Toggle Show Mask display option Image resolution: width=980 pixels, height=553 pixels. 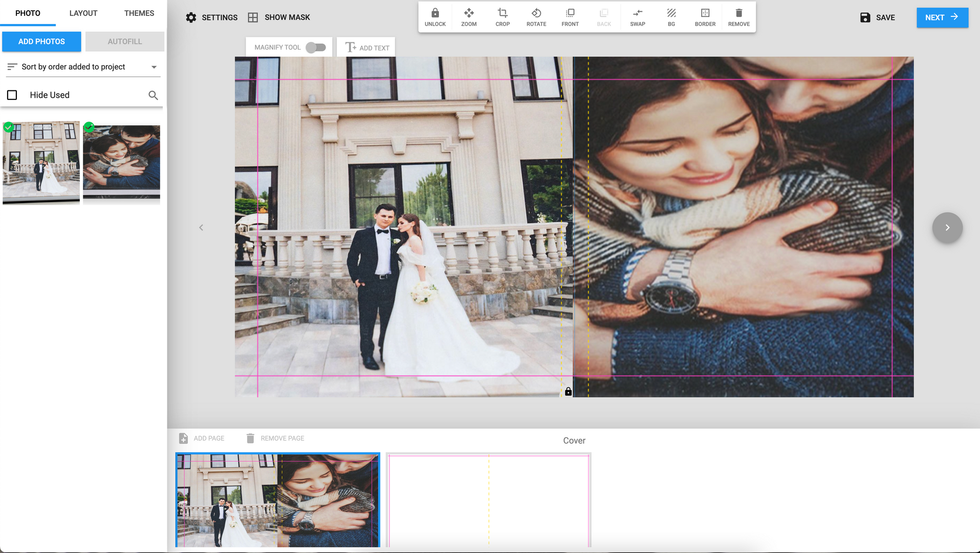279,17
